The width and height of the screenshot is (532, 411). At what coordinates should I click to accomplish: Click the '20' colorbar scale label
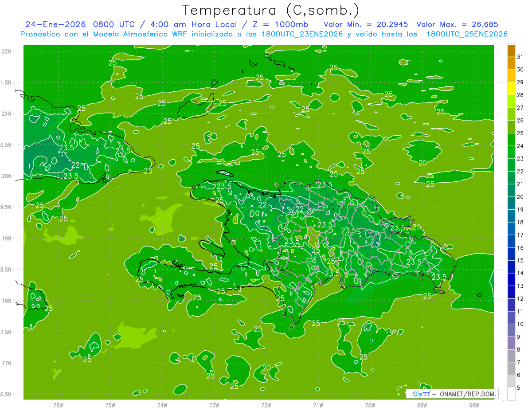(520, 196)
